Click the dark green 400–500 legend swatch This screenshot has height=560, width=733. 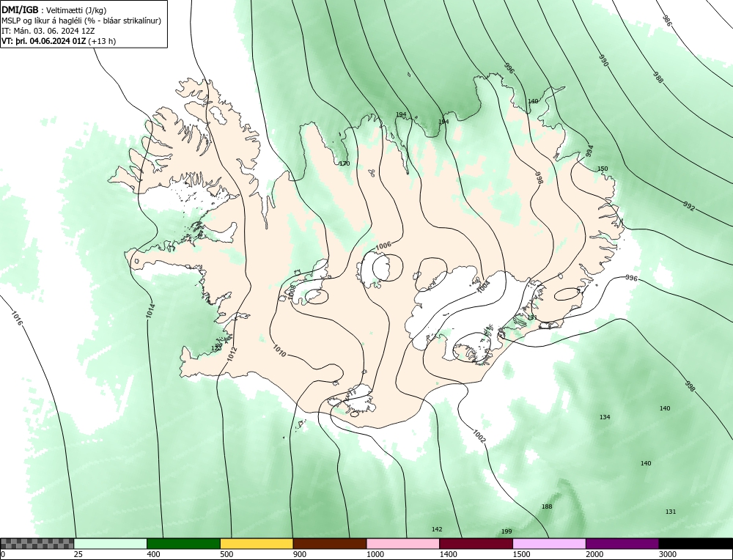(183, 543)
